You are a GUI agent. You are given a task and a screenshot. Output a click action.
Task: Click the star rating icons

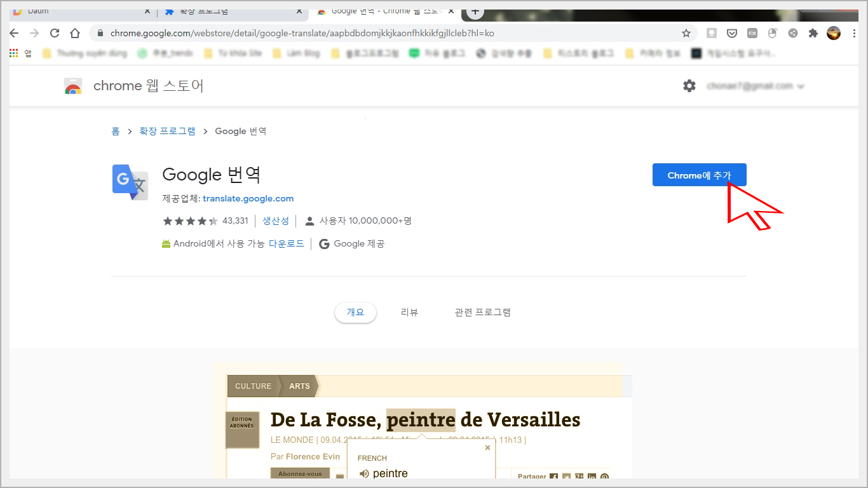[x=191, y=221]
